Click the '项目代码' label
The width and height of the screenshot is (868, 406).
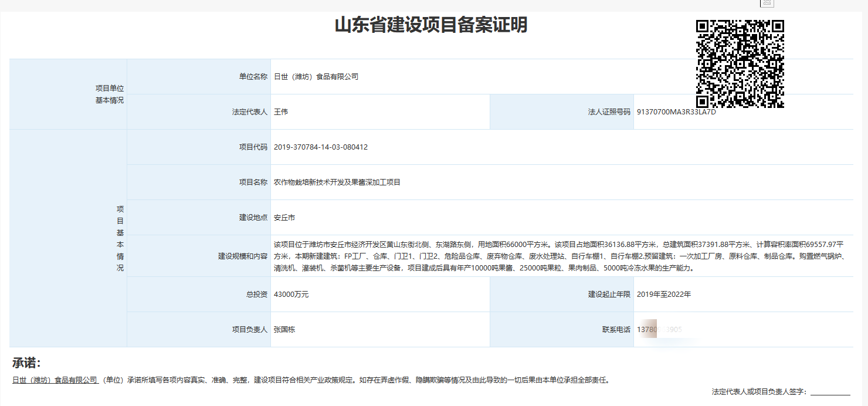[x=253, y=147]
